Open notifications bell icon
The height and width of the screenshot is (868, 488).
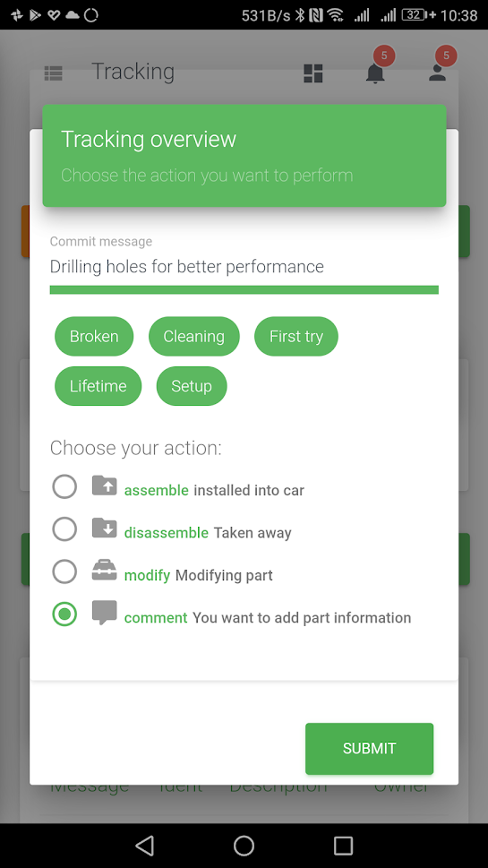pos(375,73)
